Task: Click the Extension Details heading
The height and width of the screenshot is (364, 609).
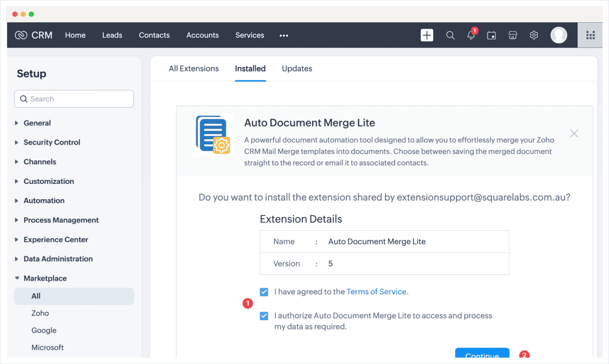Action: tap(301, 219)
